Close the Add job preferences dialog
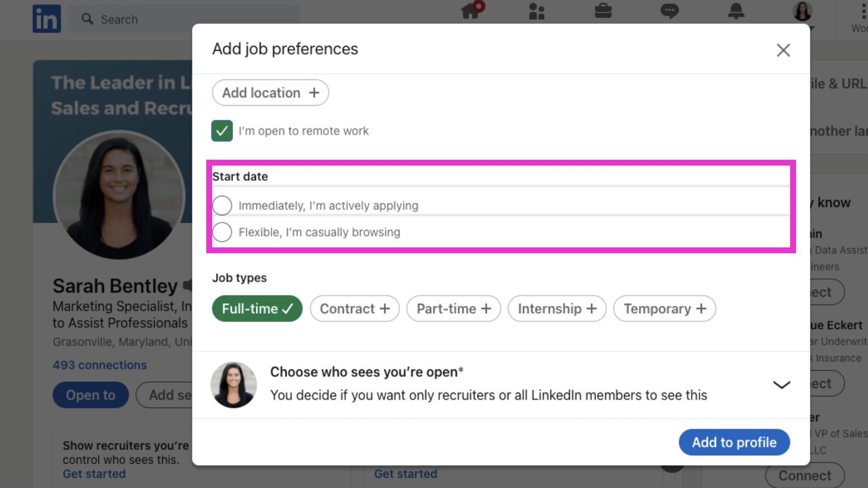The width and height of the screenshot is (868, 488). pyautogui.click(x=783, y=50)
